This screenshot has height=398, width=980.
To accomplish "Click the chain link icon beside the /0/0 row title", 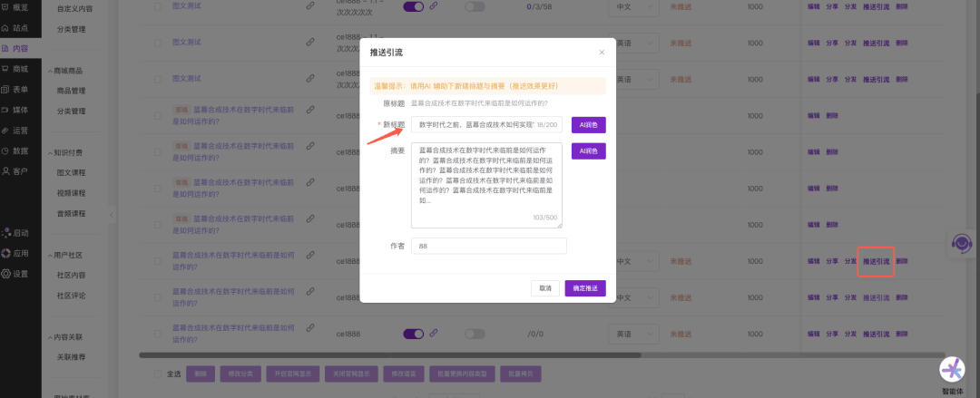I will click(x=310, y=328).
